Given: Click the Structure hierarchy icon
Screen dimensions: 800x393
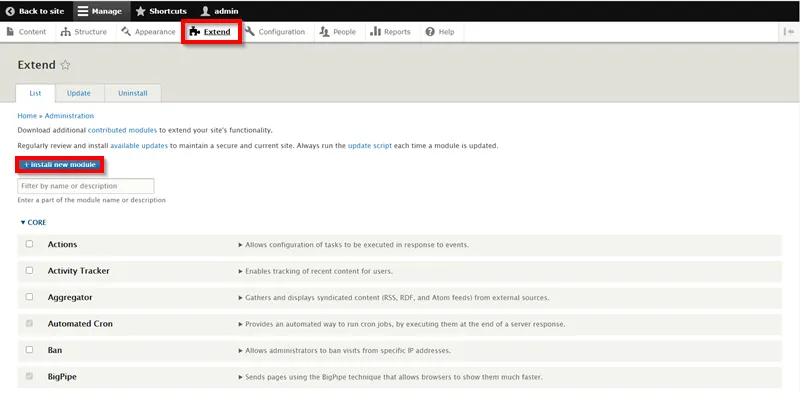Looking at the screenshot, I should coord(65,32).
